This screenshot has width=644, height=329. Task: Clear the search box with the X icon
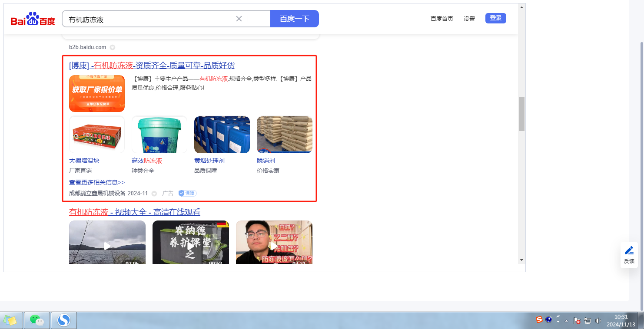pos(239,19)
